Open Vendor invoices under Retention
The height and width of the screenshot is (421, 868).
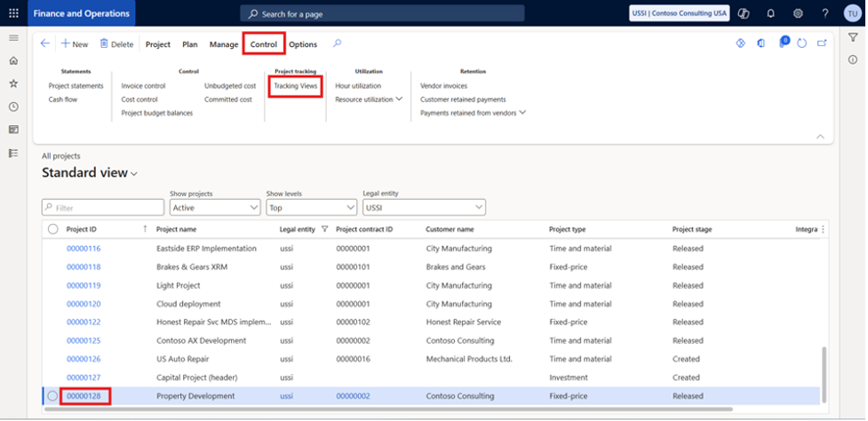443,86
